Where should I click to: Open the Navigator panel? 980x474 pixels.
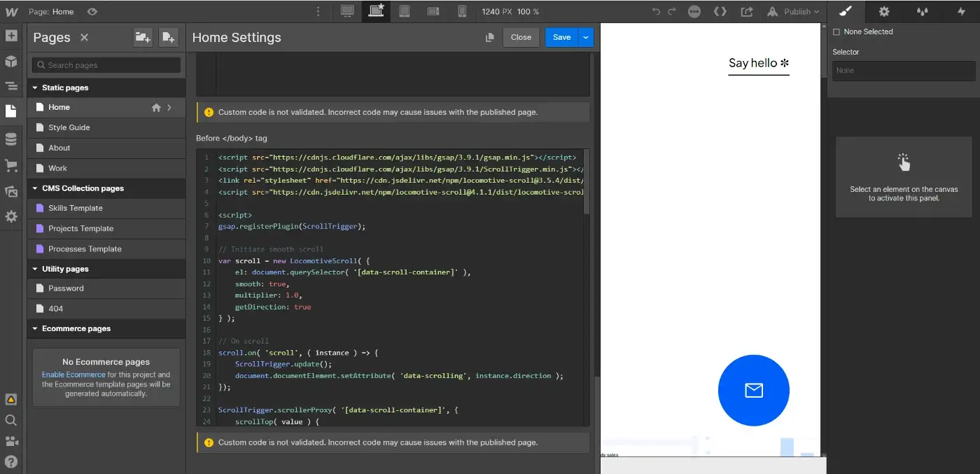(10, 85)
